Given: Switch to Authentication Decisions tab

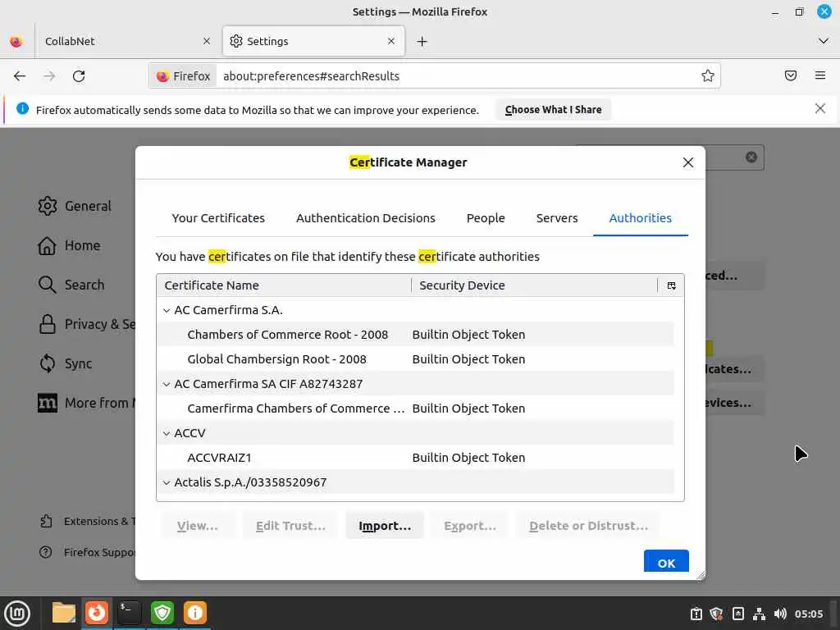Looking at the screenshot, I should (x=365, y=218).
